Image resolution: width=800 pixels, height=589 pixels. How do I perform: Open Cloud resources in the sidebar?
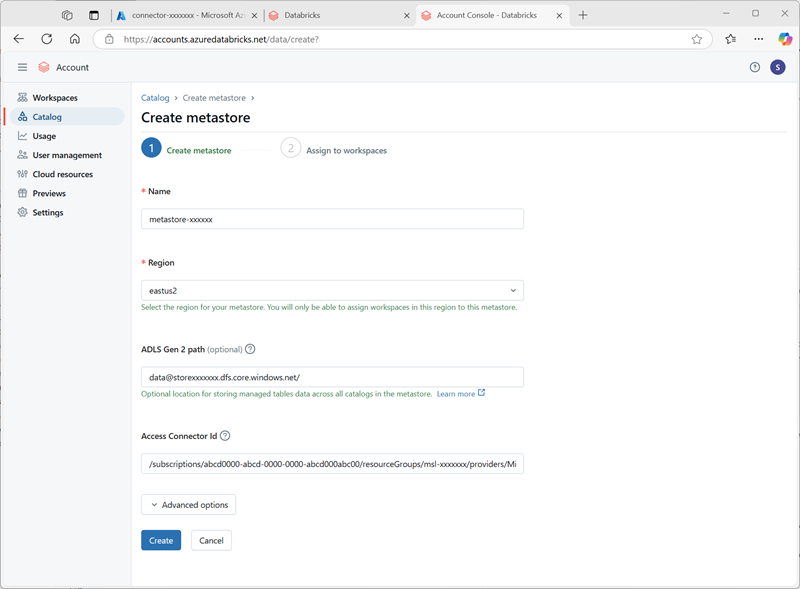click(67, 174)
